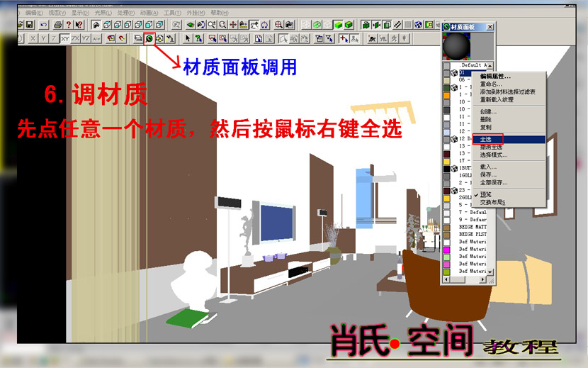This screenshot has height=368, width=588.
Task: Click the green teapot Orbit view icon
Action: [x=191, y=25]
